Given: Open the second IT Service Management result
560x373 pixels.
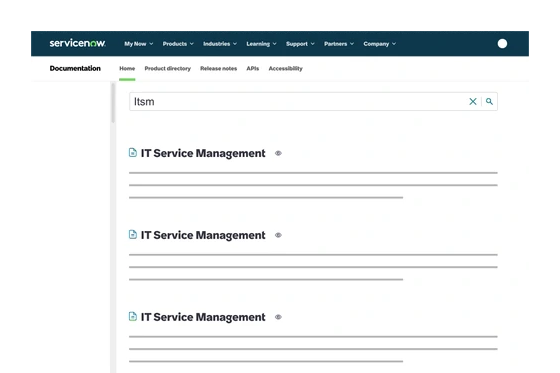Looking at the screenshot, I should tap(203, 235).
